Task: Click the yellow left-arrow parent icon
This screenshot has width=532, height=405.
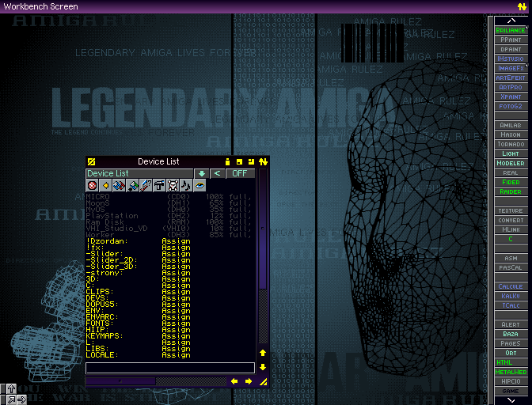Action: pos(105,186)
